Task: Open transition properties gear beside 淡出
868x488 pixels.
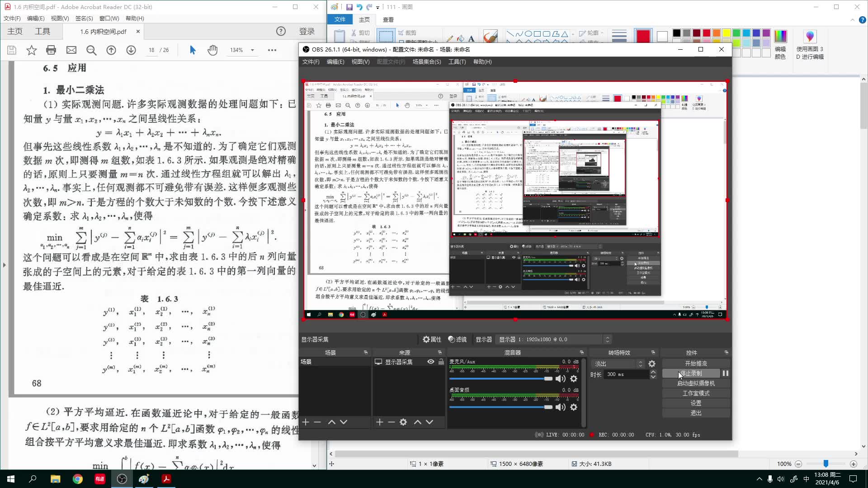Action: tap(652, 364)
